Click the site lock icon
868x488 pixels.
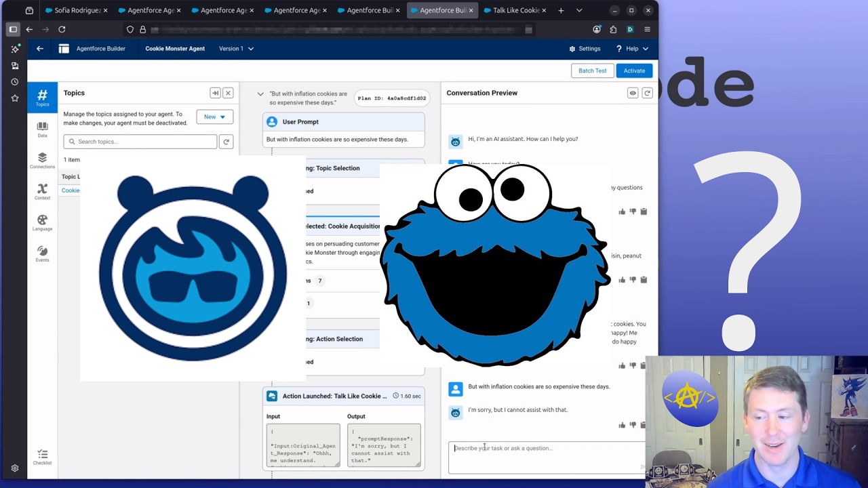pyautogui.click(x=142, y=29)
